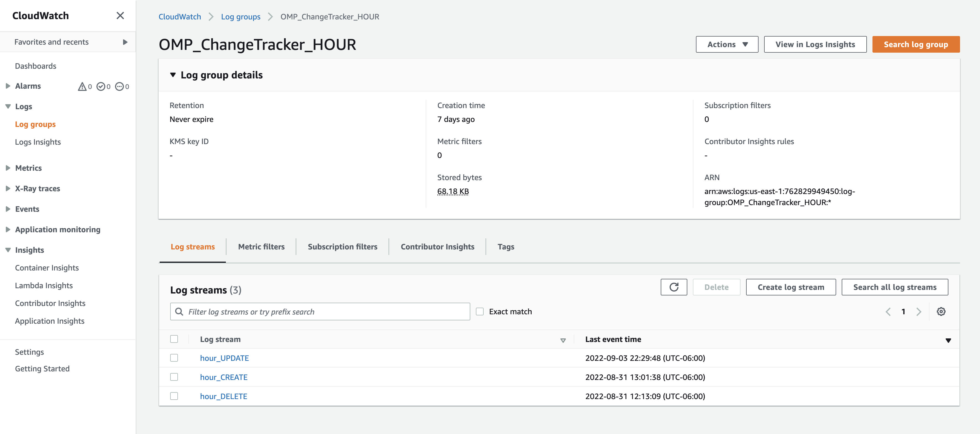Click the OK alarms checkmark icon

pos(100,86)
